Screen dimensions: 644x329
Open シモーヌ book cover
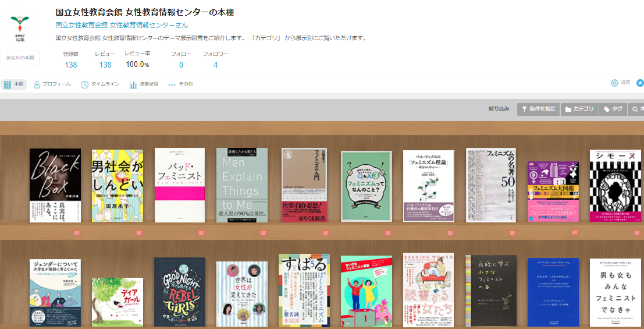615,186
